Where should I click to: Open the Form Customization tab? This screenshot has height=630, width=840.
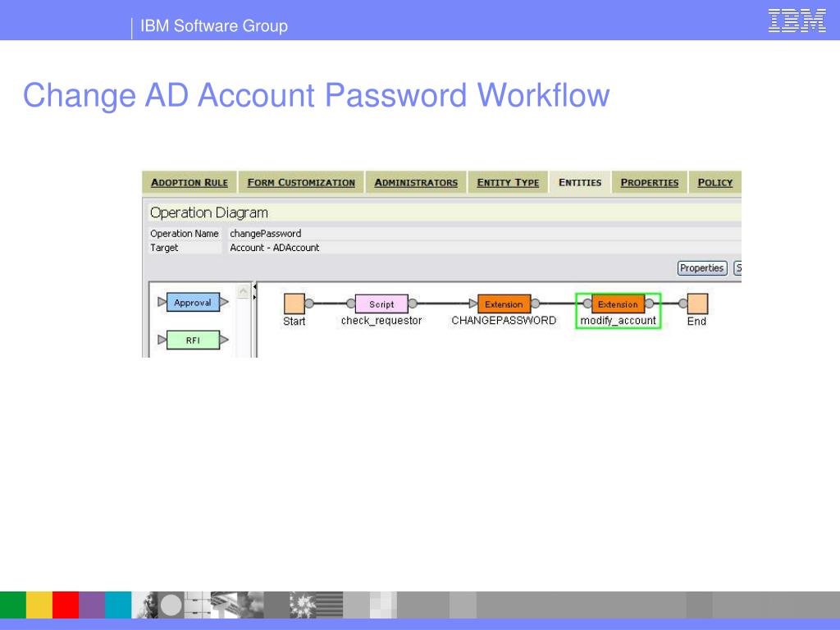[301, 182]
